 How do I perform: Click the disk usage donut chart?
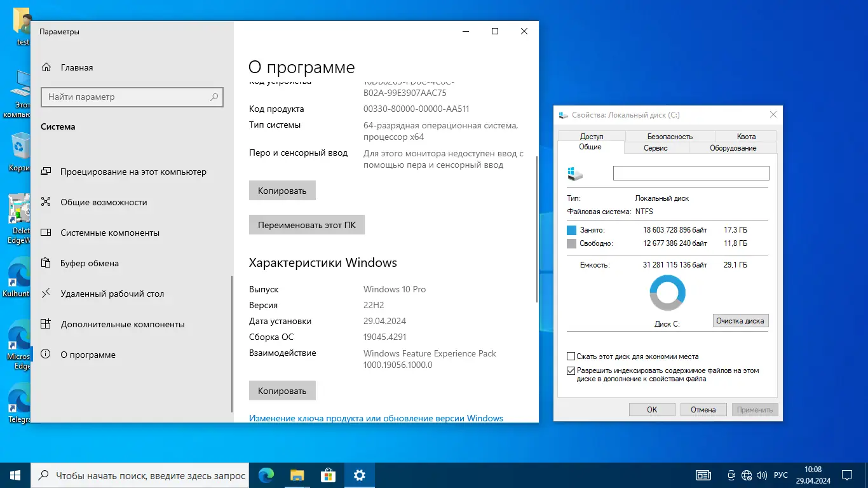(x=667, y=294)
